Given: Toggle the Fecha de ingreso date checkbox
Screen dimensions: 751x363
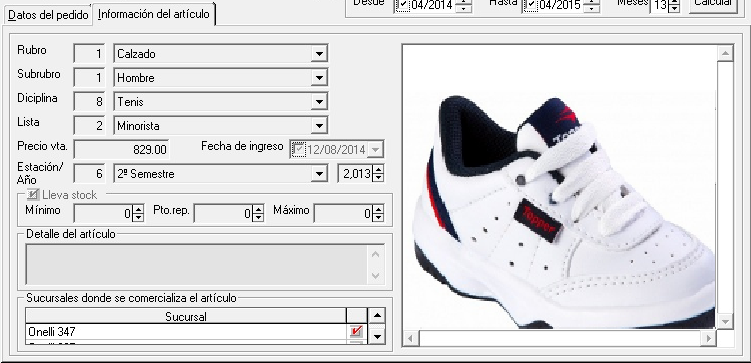Looking at the screenshot, I should (x=298, y=149).
